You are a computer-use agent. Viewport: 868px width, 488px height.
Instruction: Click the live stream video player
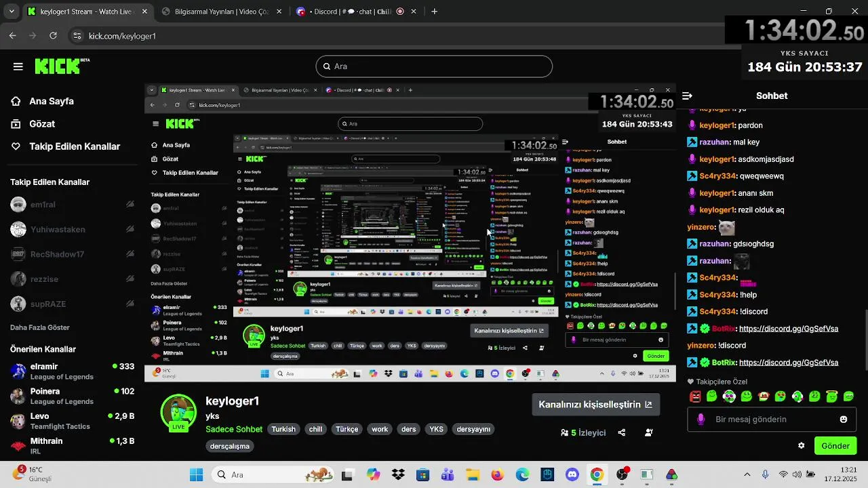pos(410,233)
